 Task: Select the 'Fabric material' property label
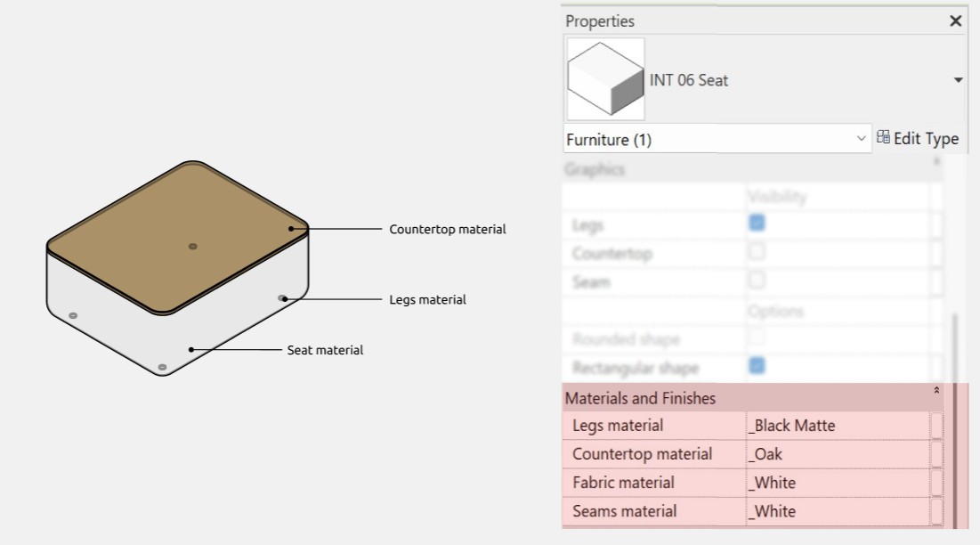pos(623,484)
